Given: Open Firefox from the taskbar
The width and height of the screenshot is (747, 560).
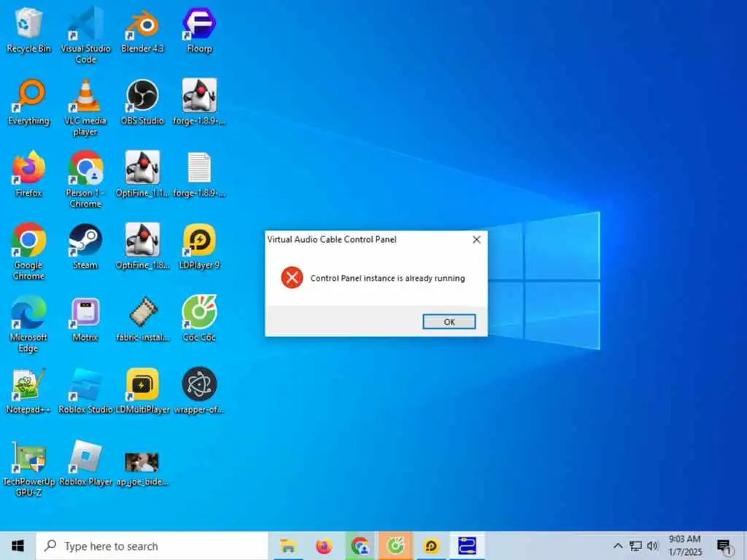Looking at the screenshot, I should 324,545.
